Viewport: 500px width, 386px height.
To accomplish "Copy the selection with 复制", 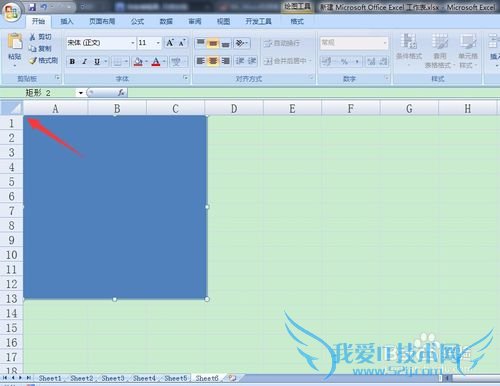I will click(x=41, y=49).
